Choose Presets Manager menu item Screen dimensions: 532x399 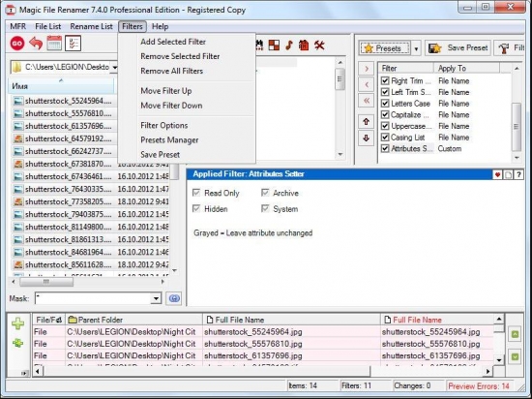[x=169, y=139]
